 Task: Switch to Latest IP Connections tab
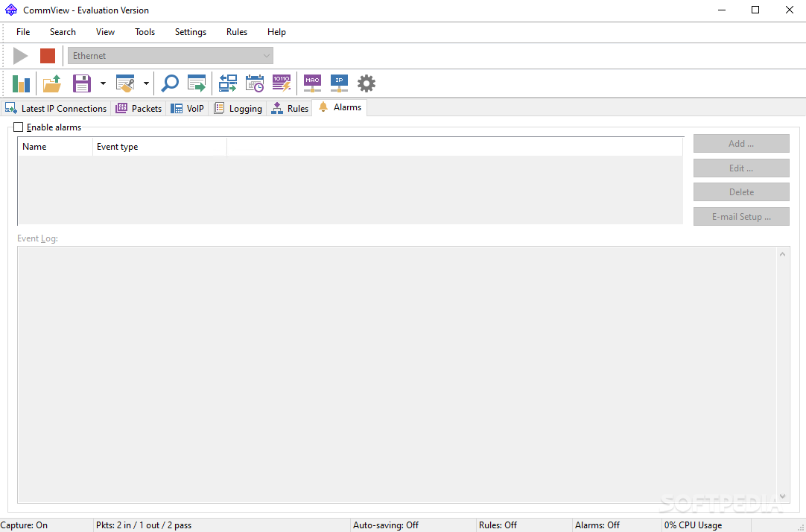tap(56, 109)
